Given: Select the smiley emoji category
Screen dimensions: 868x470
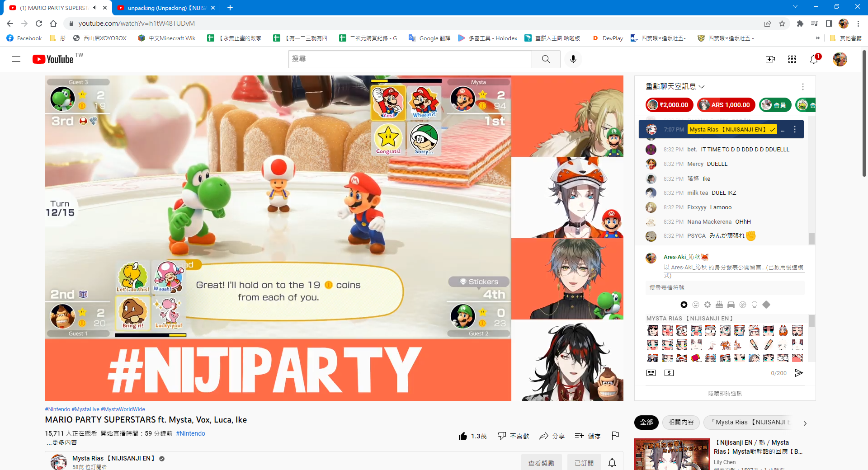Looking at the screenshot, I should coord(696,305).
